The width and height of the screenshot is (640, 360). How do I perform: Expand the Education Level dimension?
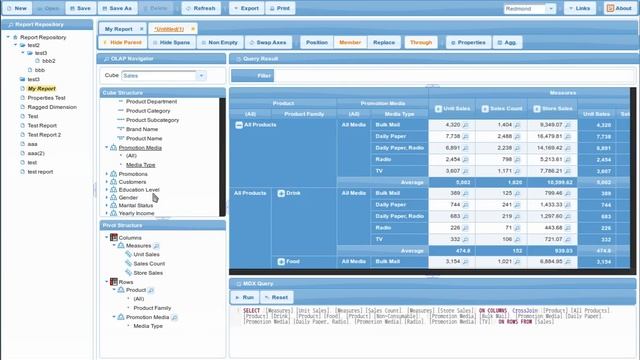pos(107,190)
